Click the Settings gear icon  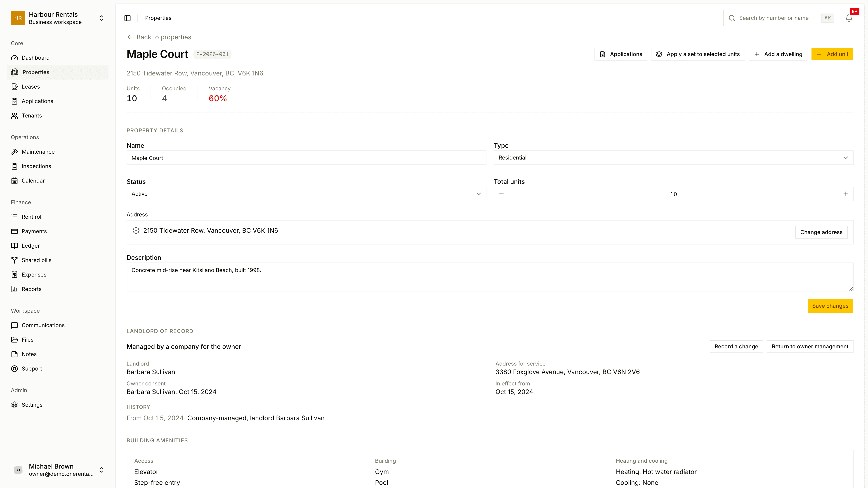pos(14,404)
